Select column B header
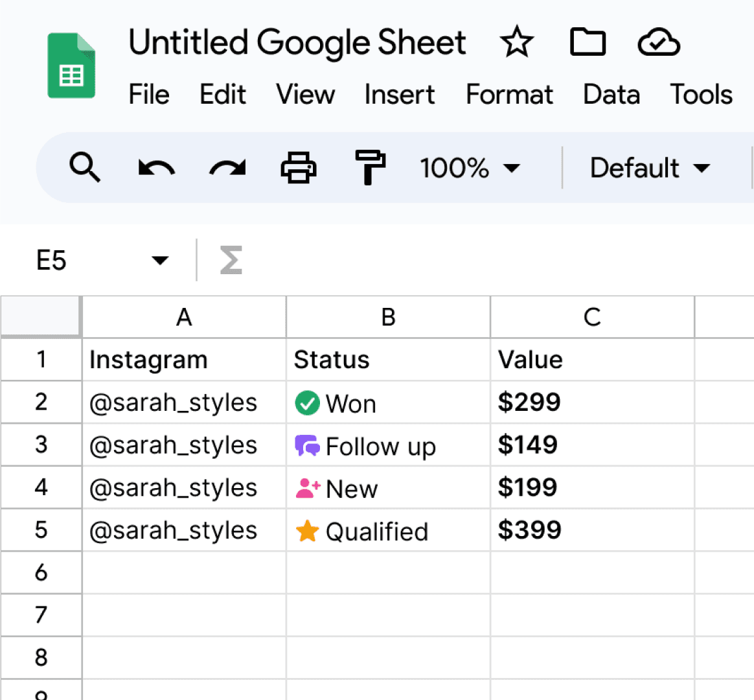The width and height of the screenshot is (754, 700). [x=388, y=318]
